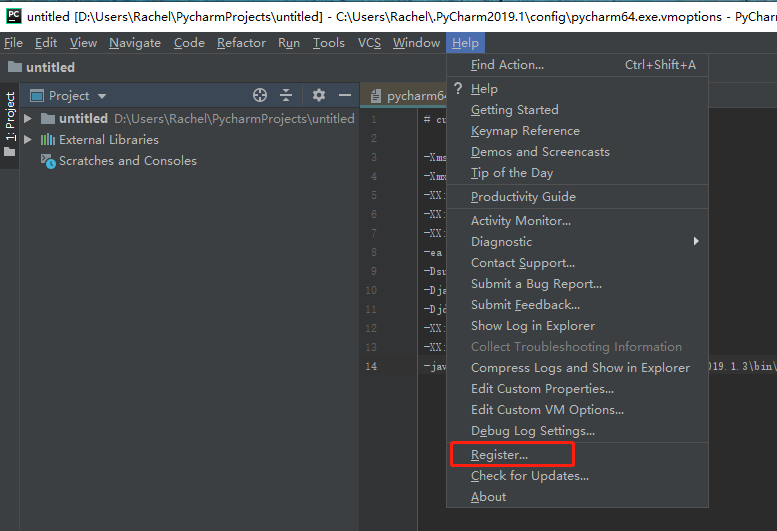This screenshot has height=531, width=777.
Task: Click the PyCharm app icon in title bar
Action: coord(13,16)
